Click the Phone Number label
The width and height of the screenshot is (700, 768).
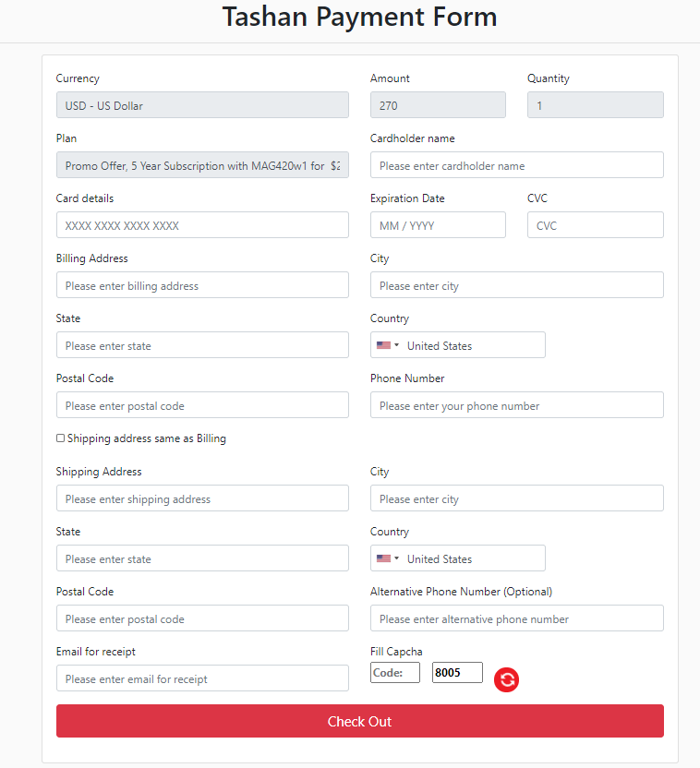pyautogui.click(x=407, y=378)
